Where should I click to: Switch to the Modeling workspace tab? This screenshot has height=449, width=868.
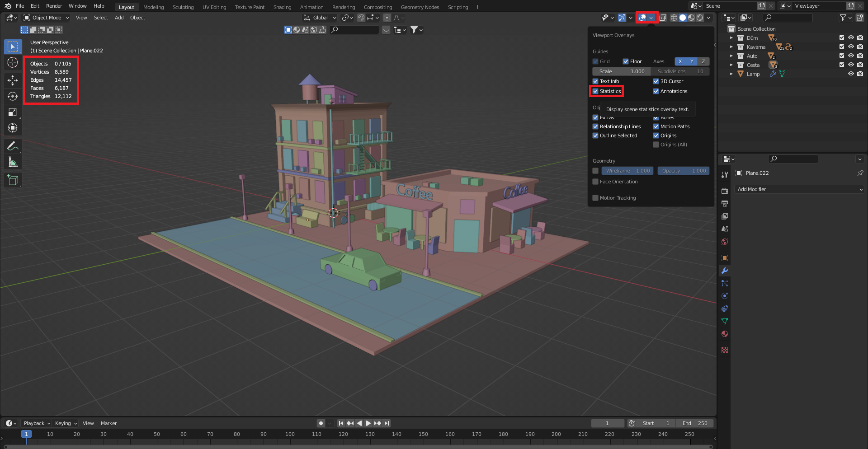pos(153,7)
